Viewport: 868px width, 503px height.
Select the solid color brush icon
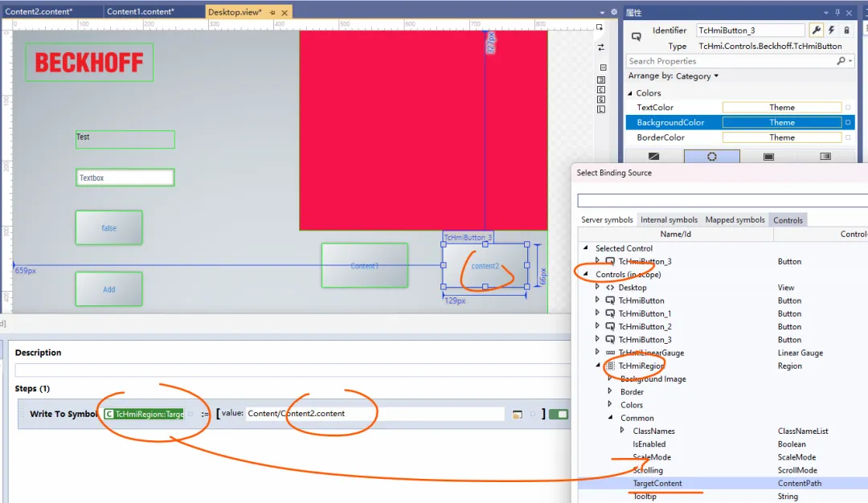(x=768, y=157)
